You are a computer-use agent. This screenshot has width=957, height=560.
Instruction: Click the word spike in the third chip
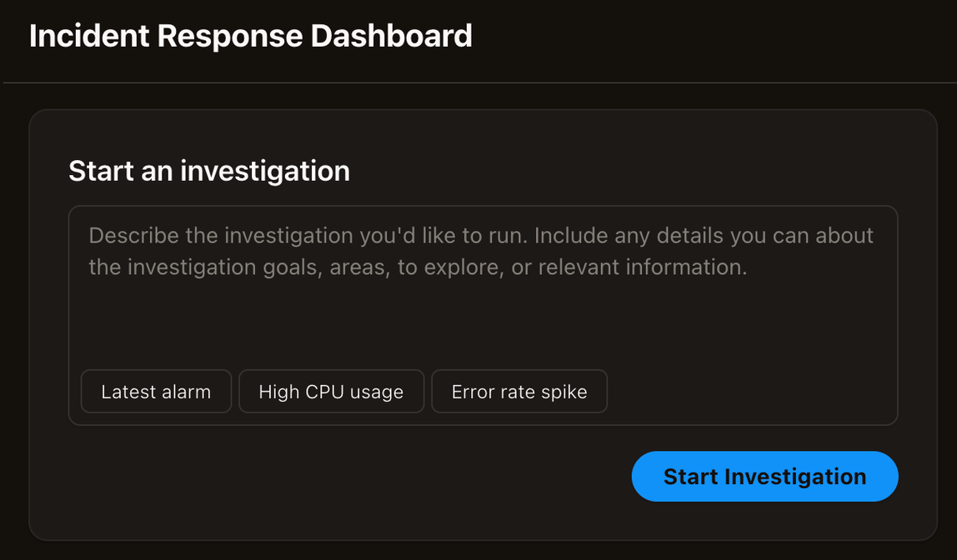coord(565,392)
